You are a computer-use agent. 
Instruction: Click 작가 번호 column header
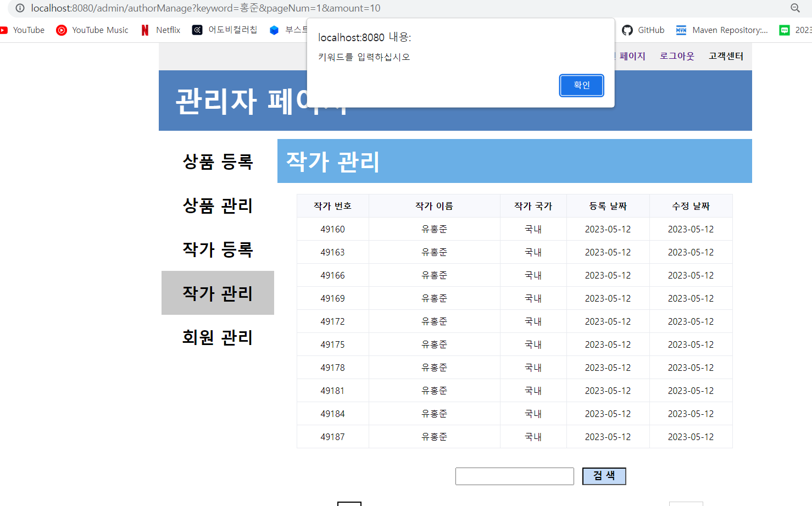333,206
